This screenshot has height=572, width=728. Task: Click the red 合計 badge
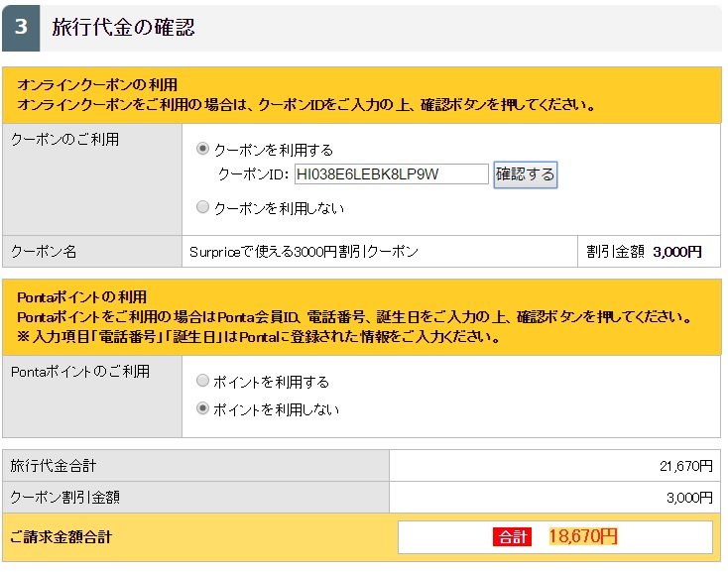(x=513, y=537)
